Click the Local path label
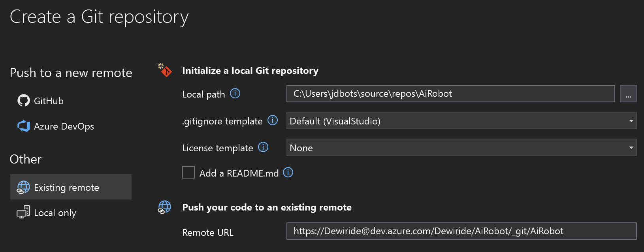This screenshot has width=644, height=252. (203, 94)
